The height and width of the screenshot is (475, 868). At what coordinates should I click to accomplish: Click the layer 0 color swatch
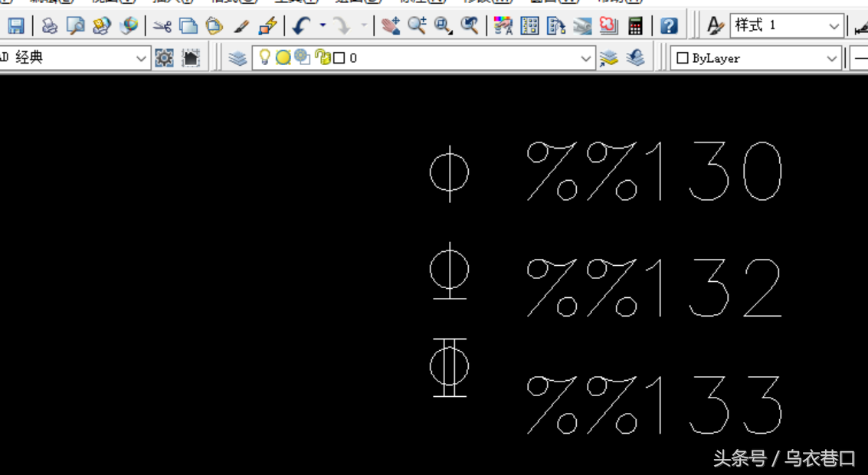(339, 57)
